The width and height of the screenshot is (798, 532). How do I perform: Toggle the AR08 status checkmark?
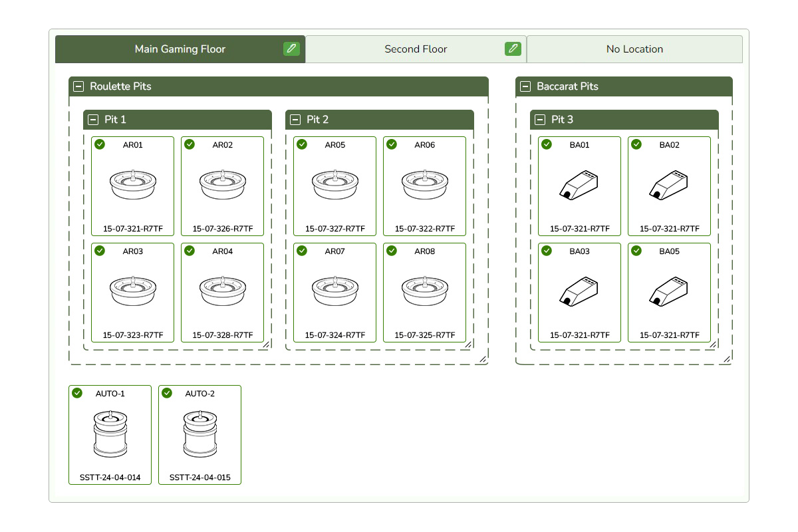[x=392, y=251]
